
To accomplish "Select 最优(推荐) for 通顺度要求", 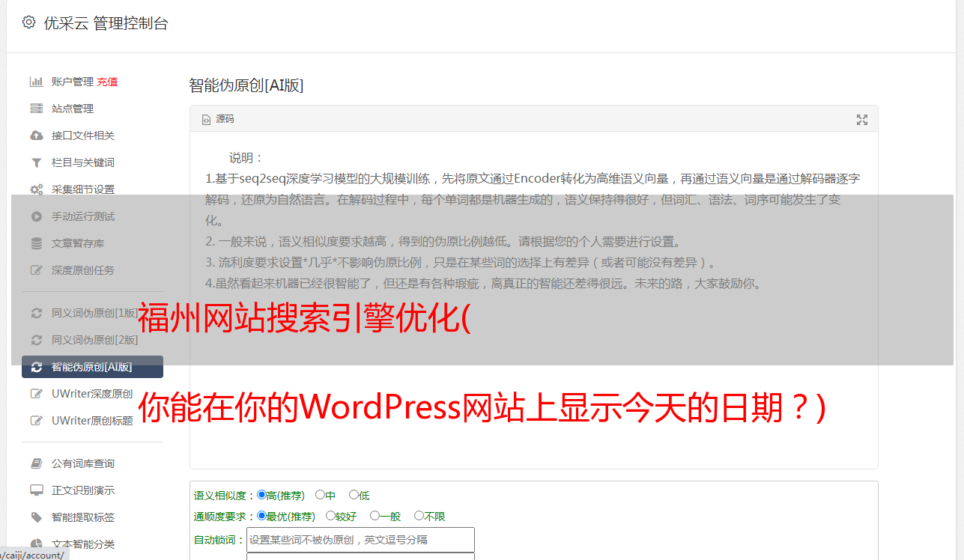I will [x=261, y=516].
